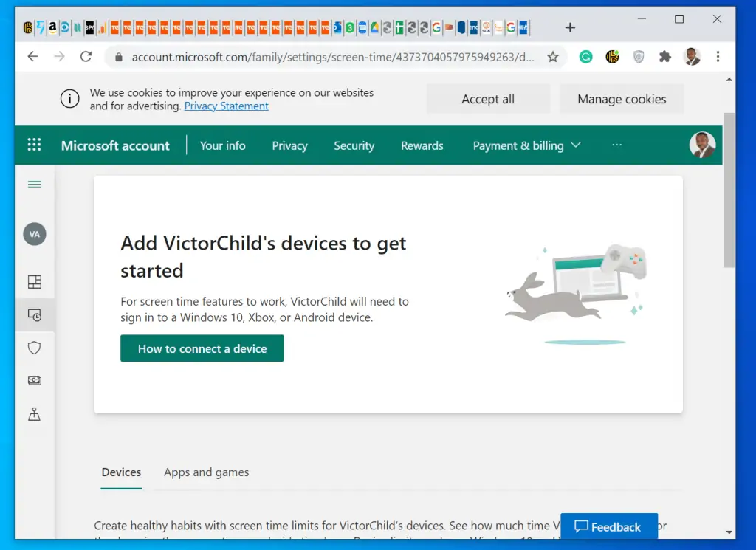Open the find your child location icon

(35, 414)
